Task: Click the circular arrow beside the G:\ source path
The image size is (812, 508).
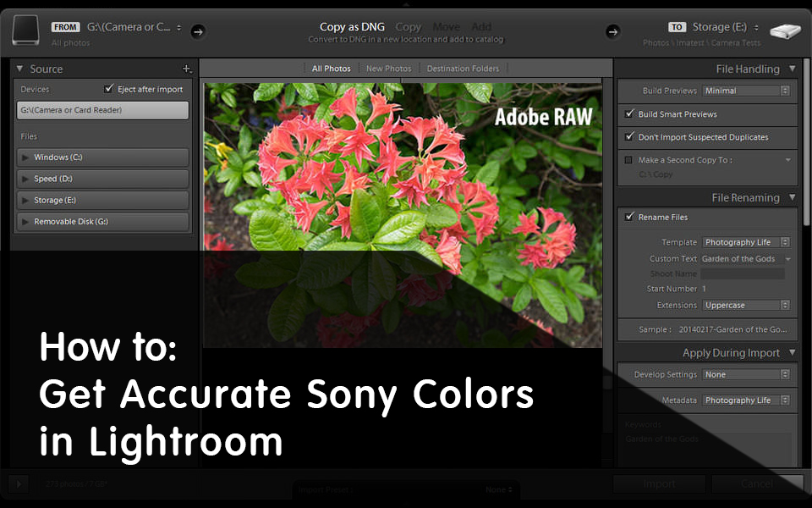Action: click(x=198, y=32)
